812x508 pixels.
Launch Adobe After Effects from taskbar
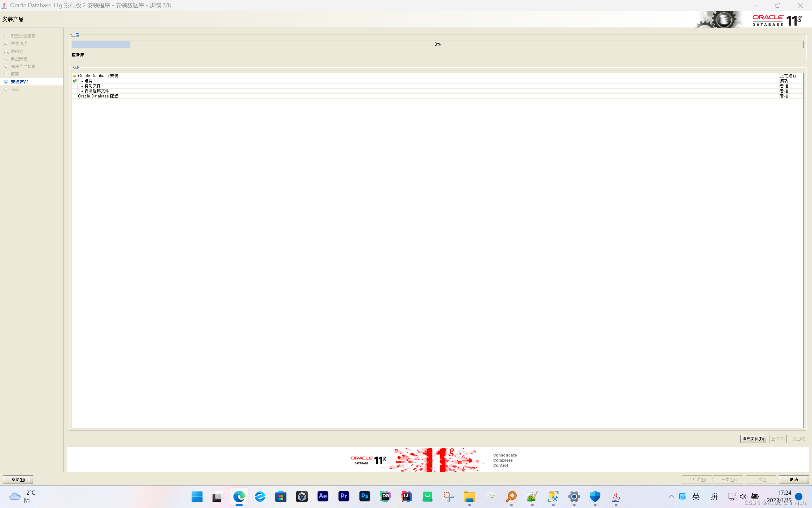click(x=323, y=496)
